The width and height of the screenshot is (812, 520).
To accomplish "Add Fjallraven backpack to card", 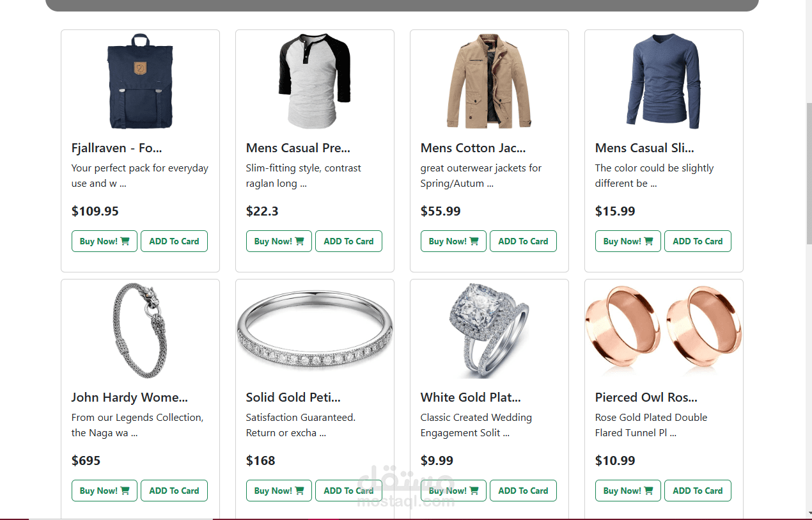I will [174, 241].
